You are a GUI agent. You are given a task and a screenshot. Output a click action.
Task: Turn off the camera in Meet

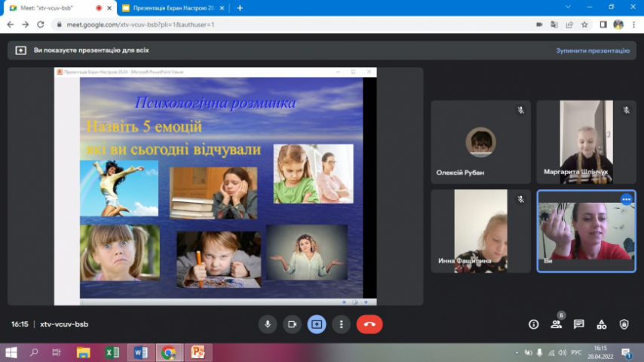point(292,324)
